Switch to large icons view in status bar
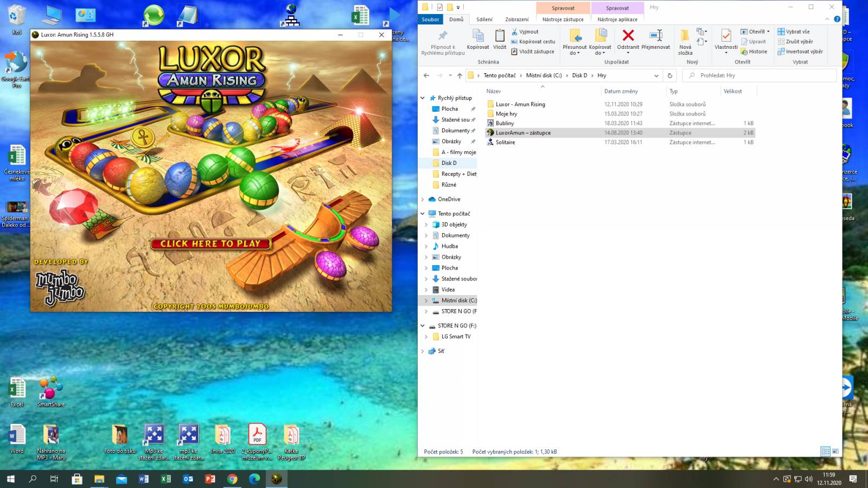Image resolution: width=868 pixels, height=488 pixels. (835, 451)
